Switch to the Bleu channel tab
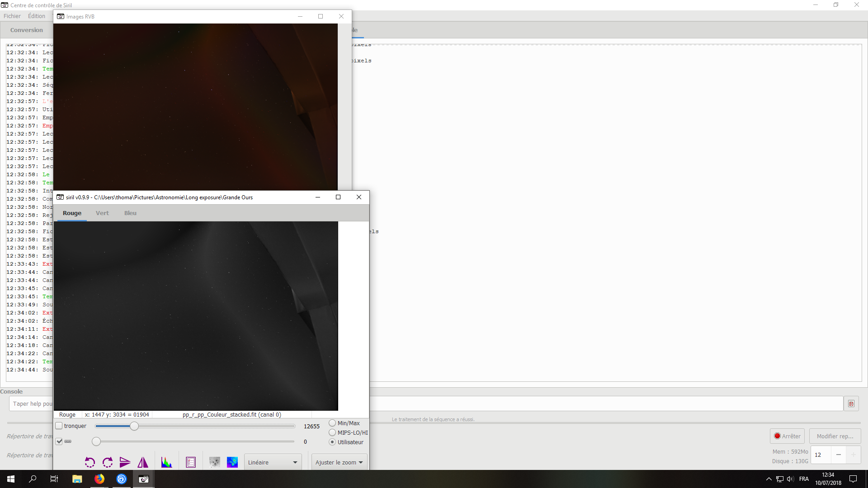This screenshot has width=868, height=488. (x=130, y=213)
